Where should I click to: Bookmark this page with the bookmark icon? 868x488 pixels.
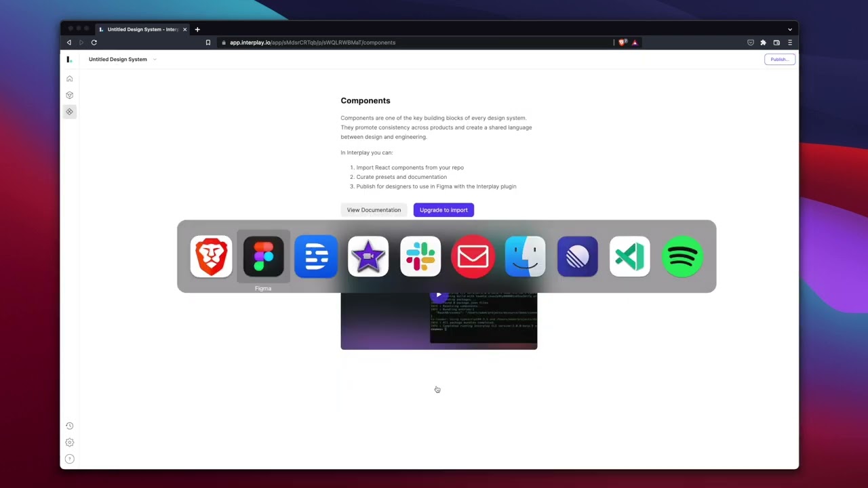[x=208, y=43]
